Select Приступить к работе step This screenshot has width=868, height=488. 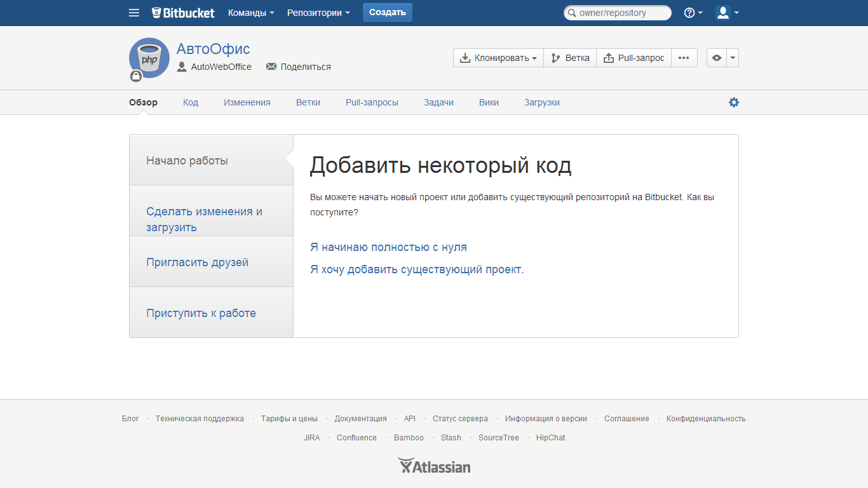point(211,313)
